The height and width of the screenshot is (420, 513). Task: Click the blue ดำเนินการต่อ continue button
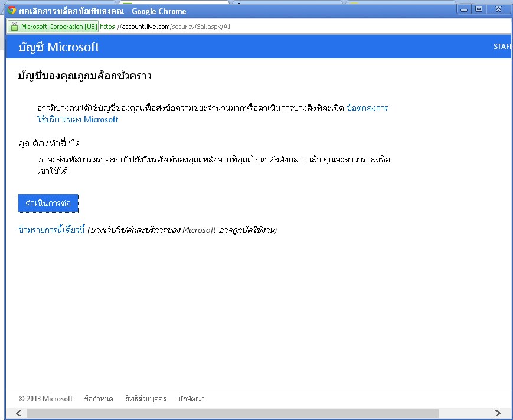[x=48, y=203]
